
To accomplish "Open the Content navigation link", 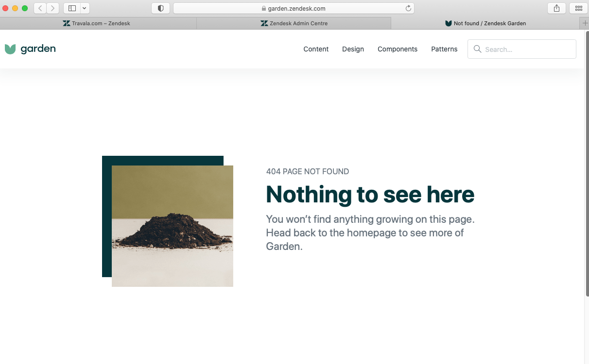I will tap(316, 49).
